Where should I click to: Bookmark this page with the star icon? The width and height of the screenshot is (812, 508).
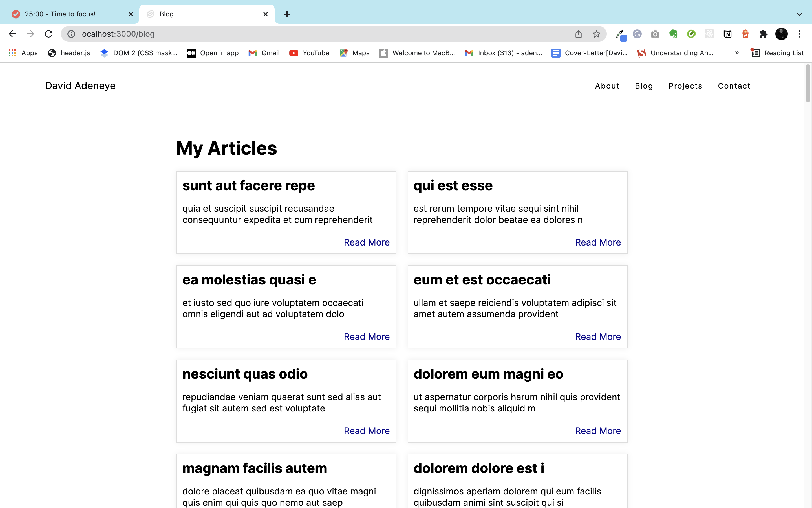(596, 34)
